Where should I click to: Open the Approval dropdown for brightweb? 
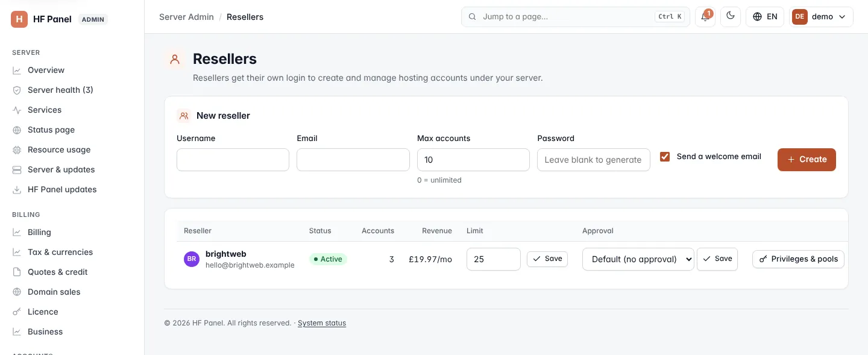pos(638,259)
